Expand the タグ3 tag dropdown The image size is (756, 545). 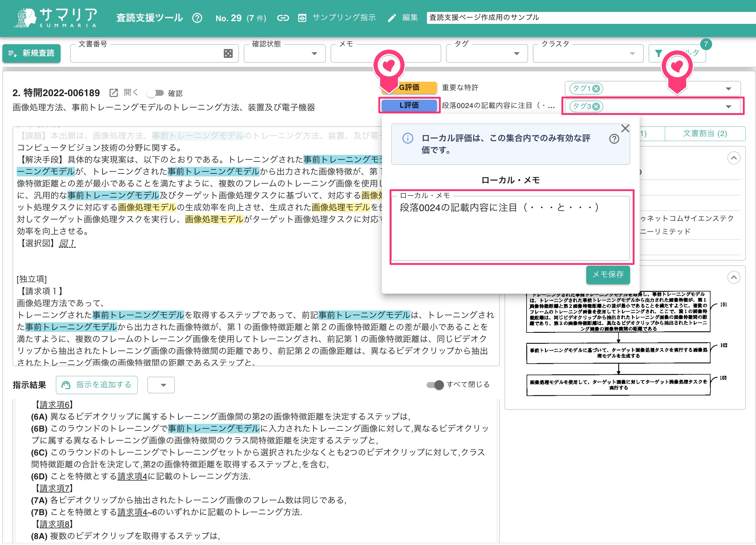[x=728, y=107]
